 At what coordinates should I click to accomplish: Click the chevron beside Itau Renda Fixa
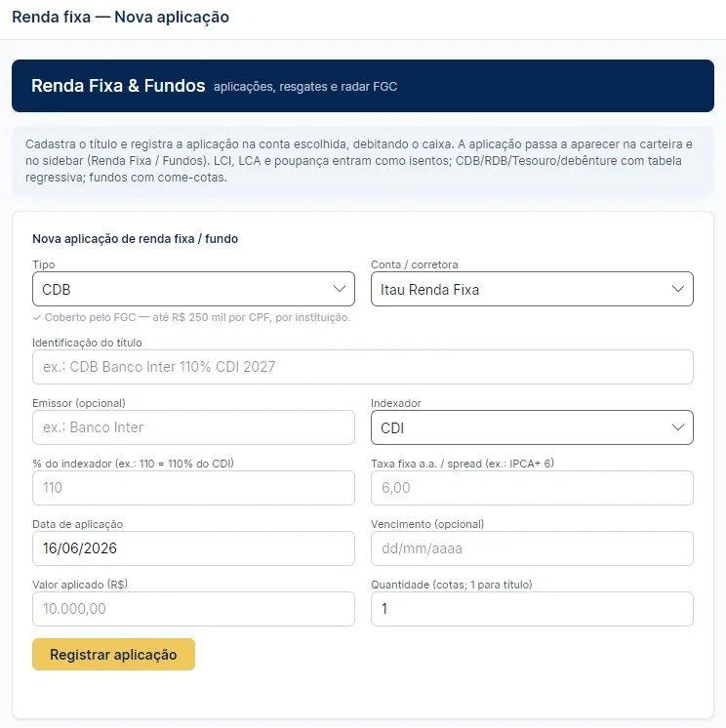coord(678,289)
